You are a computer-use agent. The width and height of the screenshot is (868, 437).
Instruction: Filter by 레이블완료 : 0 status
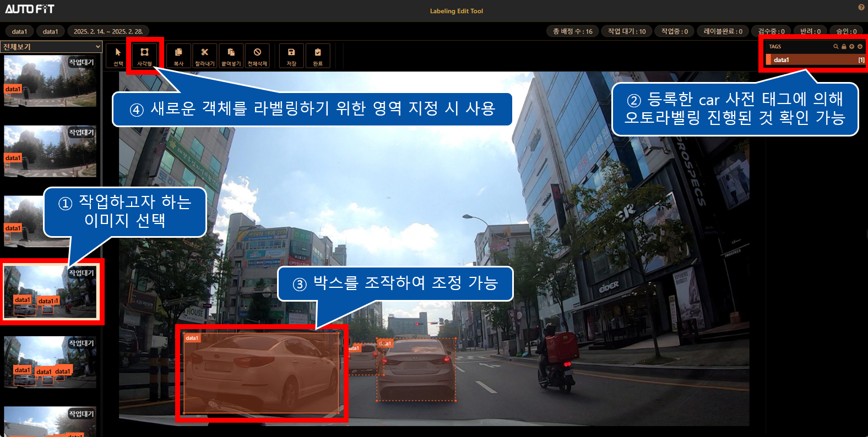coord(723,31)
